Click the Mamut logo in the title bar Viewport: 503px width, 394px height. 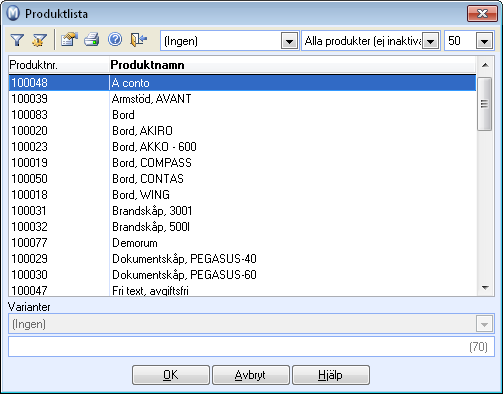point(13,14)
